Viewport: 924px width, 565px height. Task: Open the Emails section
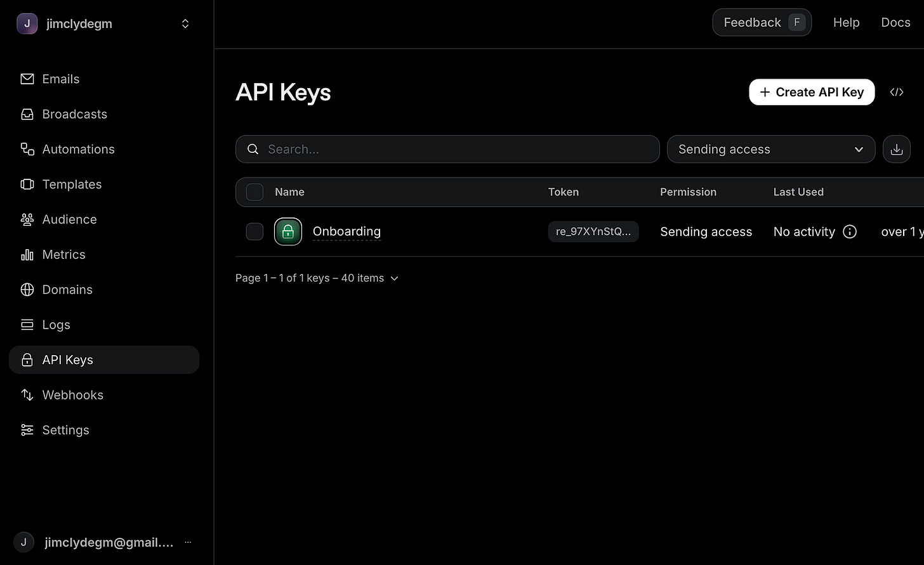click(x=60, y=79)
